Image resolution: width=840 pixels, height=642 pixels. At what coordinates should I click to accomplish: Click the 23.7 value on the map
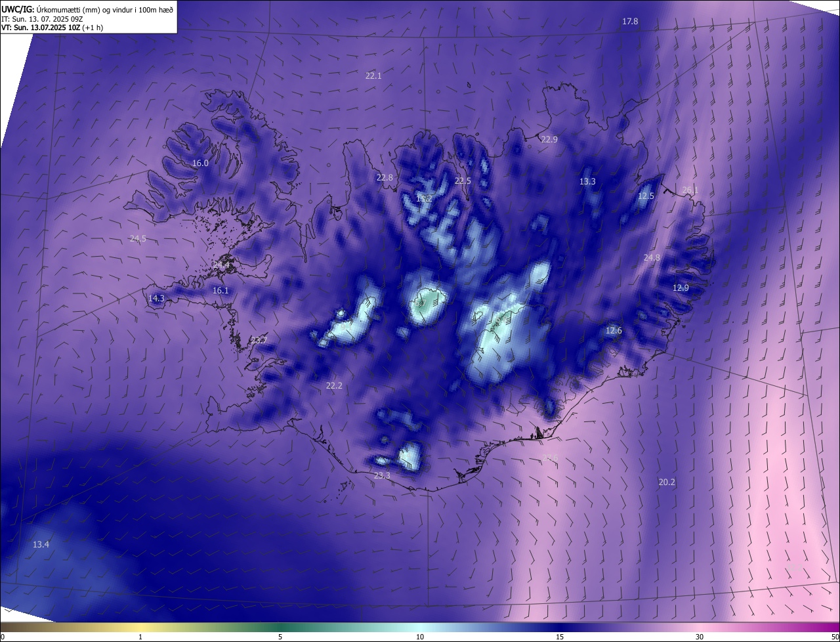pos(259,341)
